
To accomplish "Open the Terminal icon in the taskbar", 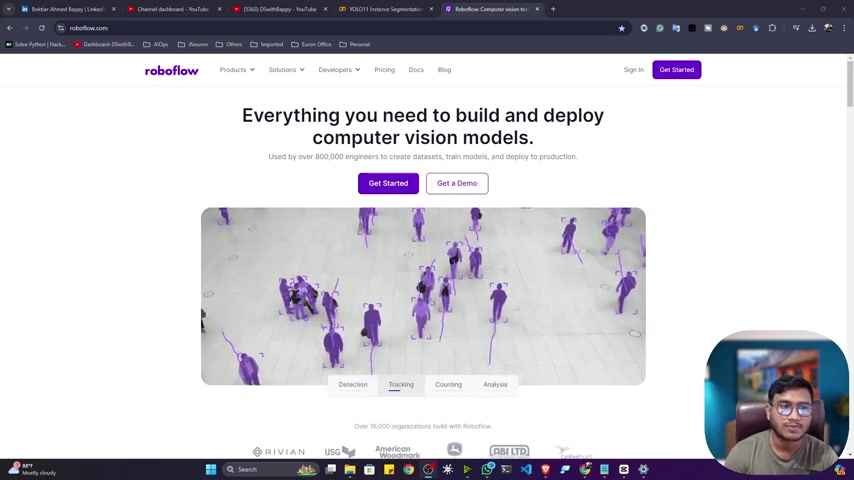I will tap(506, 469).
